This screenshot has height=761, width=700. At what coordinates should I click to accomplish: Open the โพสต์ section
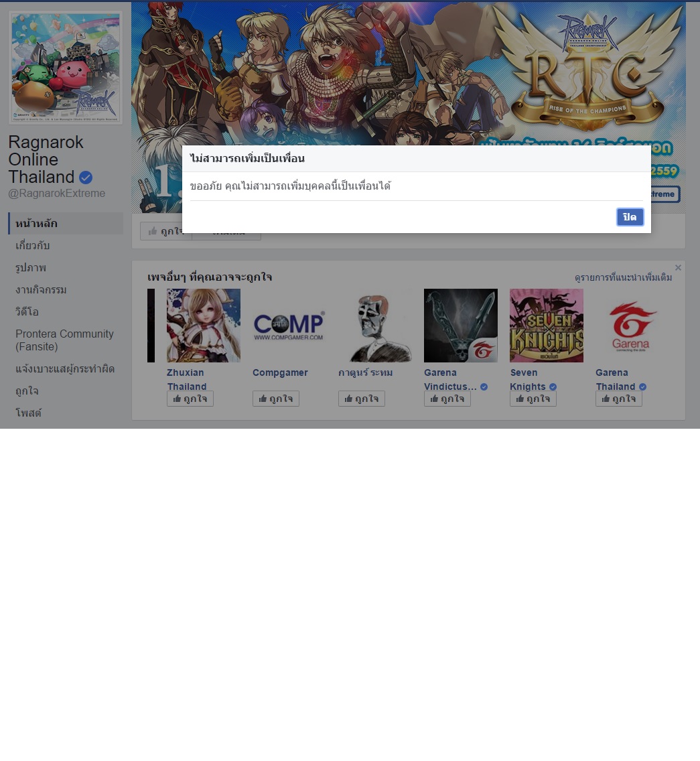coord(28,413)
